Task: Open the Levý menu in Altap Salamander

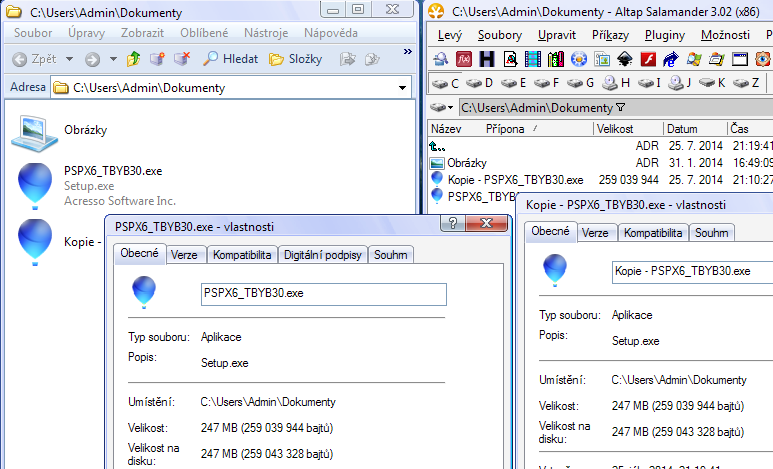Action: pyautogui.click(x=450, y=35)
